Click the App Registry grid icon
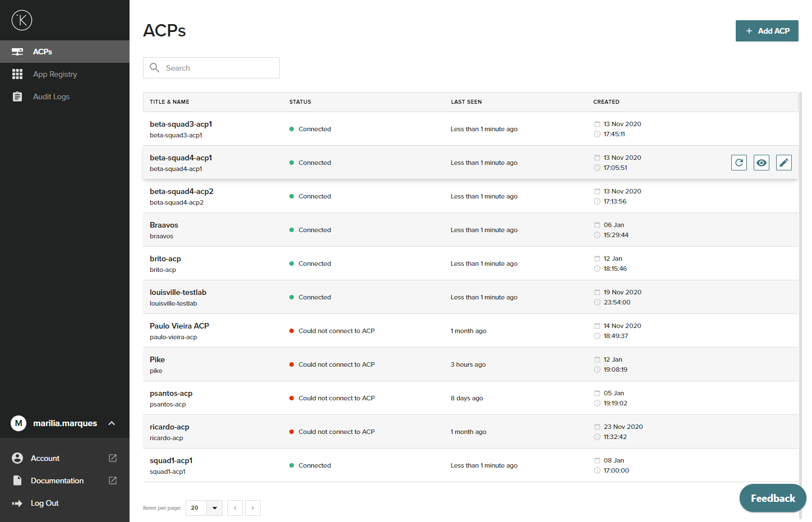This screenshot has width=812, height=522. point(17,74)
